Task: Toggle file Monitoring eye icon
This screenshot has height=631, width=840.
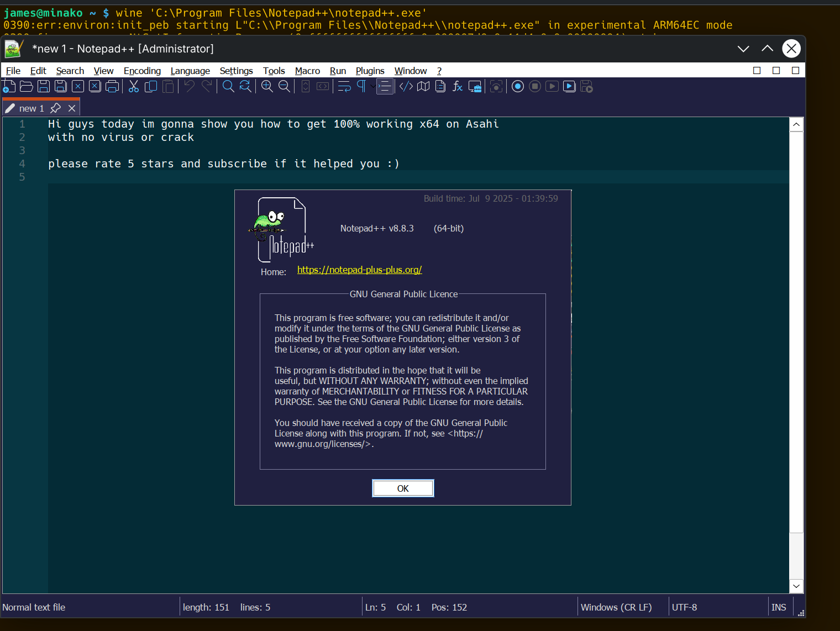Action: click(496, 86)
